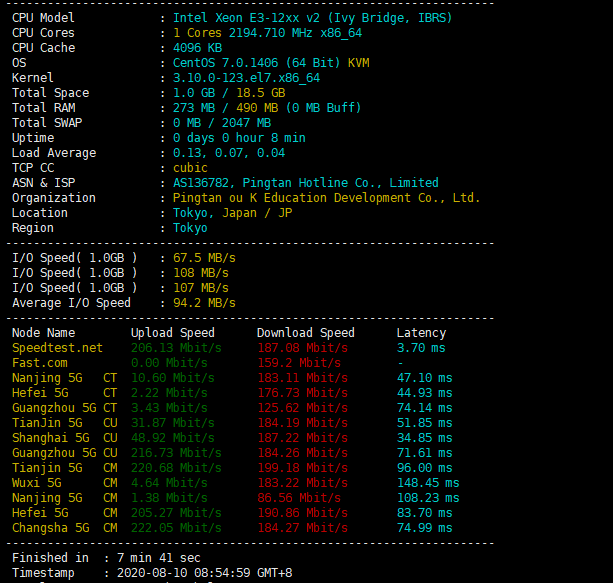Click the uptime value '0 days 0 hour 8 min'
This screenshot has width=613, height=583.
point(239,138)
